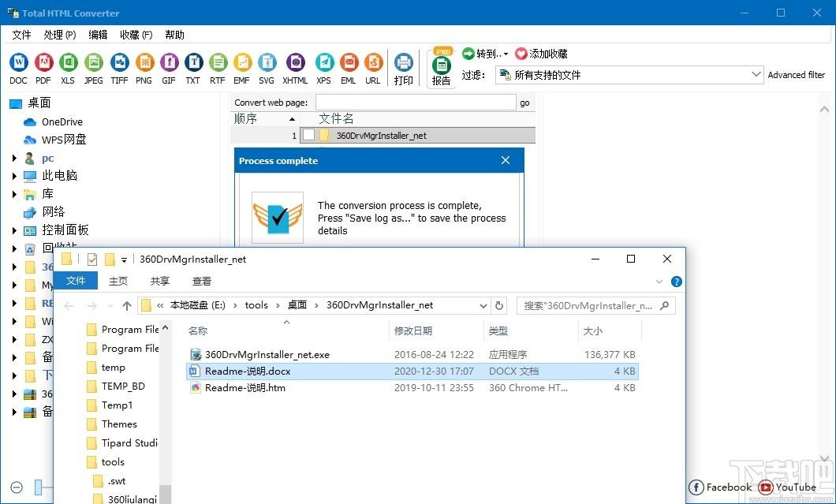Open the 帮助 menu
The width and height of the screenshot is (836, 504).
point(174,35)
